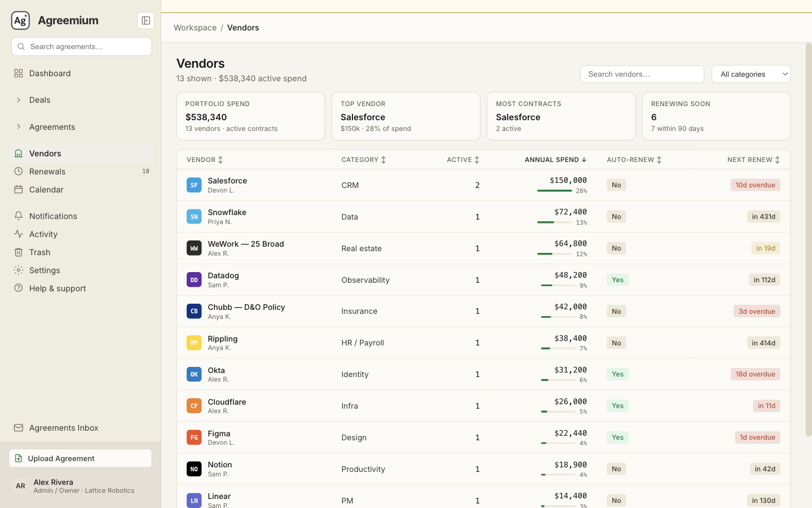Click the Notifications bell icon

coord(19,216)
